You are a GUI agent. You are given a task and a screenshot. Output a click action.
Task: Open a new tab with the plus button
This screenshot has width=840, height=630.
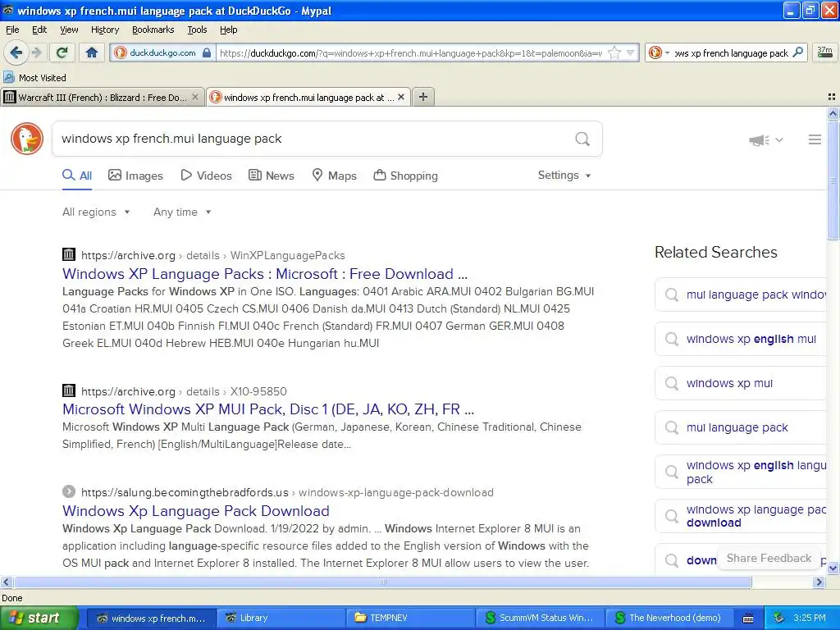click(x=423, y=97)
